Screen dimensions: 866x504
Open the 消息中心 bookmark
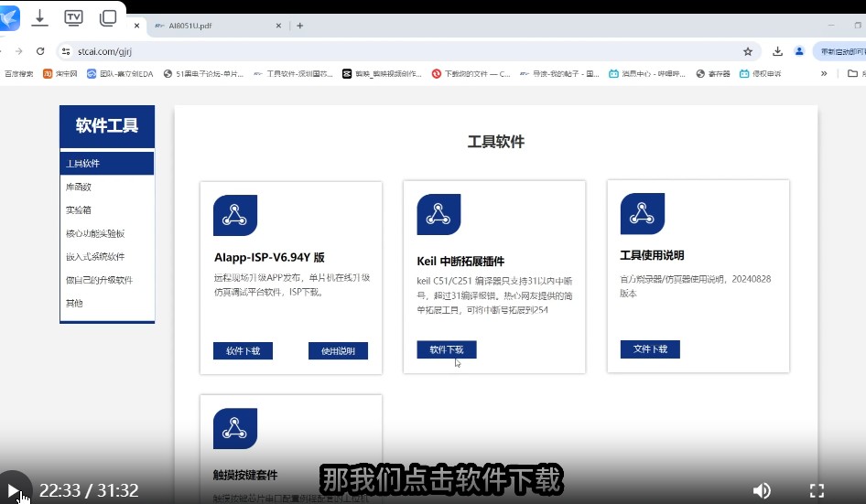click(646, 73)
